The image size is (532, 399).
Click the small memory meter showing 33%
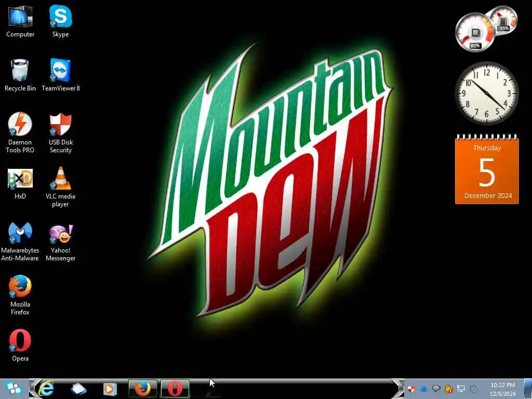503,20
